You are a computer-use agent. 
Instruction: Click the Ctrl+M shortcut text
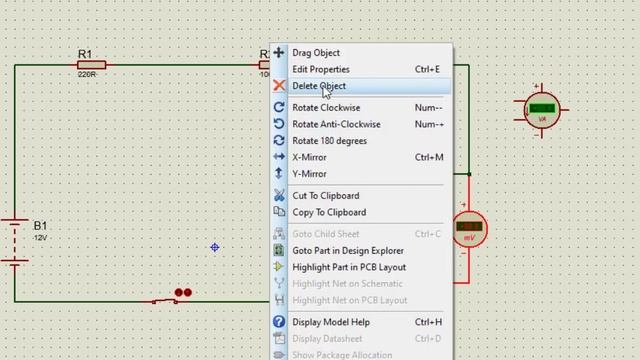[x=429, y=157]
